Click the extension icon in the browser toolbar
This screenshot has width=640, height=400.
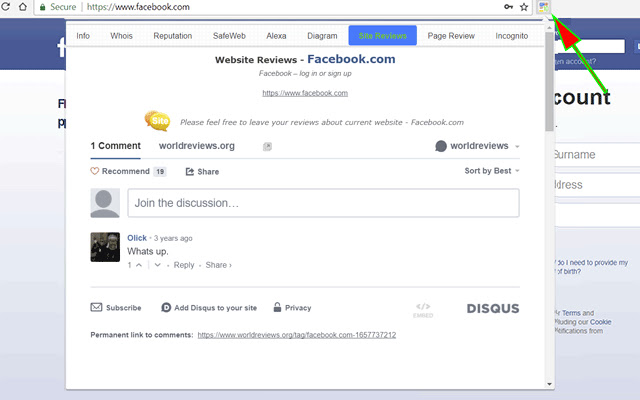point(543,6)
